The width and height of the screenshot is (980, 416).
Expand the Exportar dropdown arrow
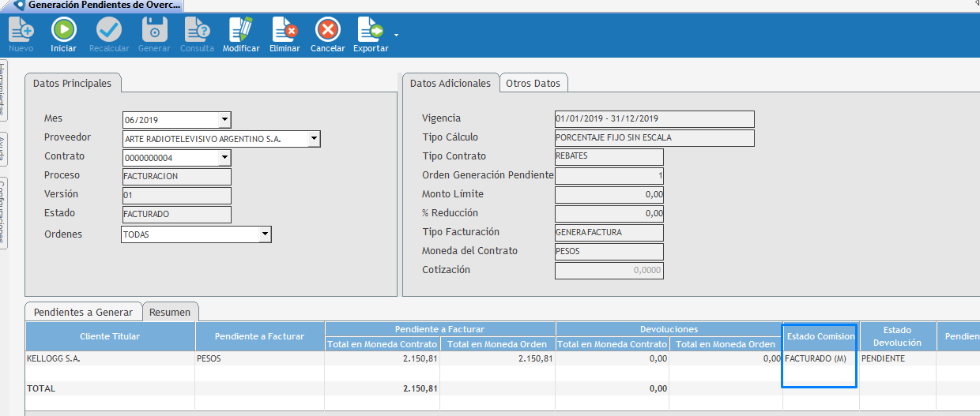396,36
